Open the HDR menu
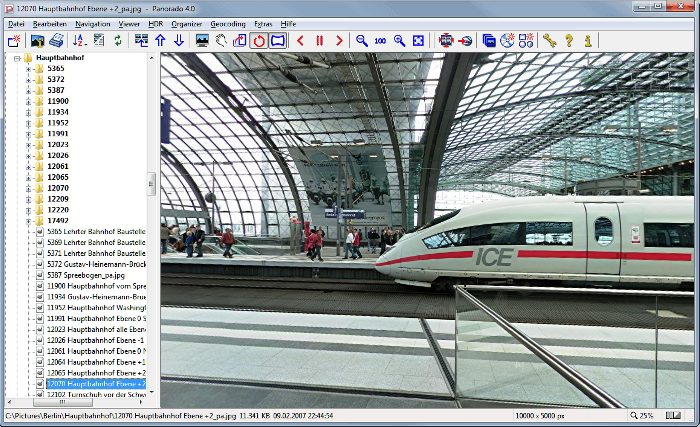Viewport: 700px width, 427px height. point(156,24)
